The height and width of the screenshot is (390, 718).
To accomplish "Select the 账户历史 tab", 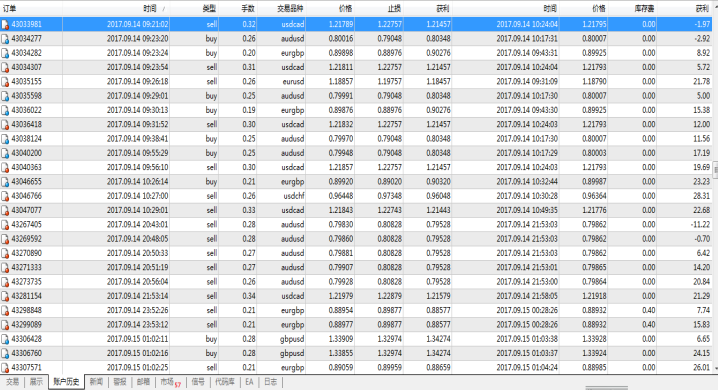I will (66, 382).
